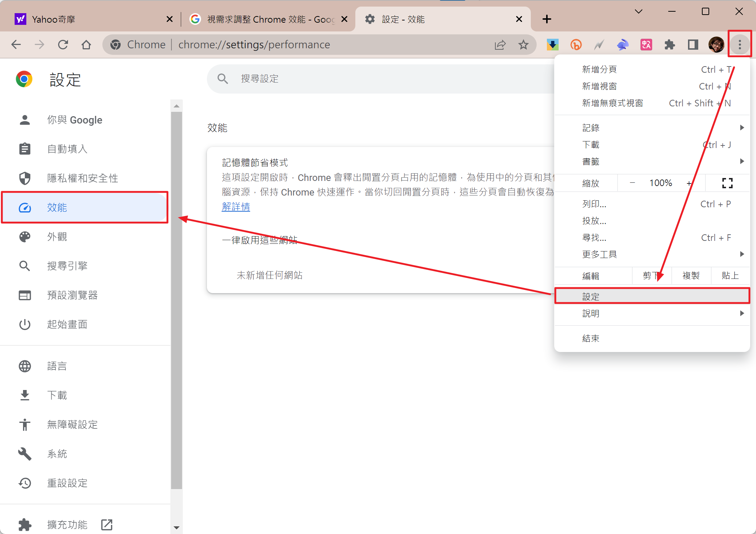Screen dimensions: 756x534
Task: Click the share page icon in address bar
Action: pos(500,45)
